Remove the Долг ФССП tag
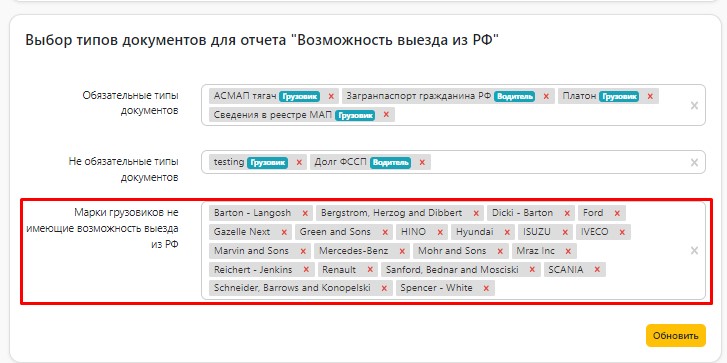Screen dimensions: 727x363 tap(422, 162)
